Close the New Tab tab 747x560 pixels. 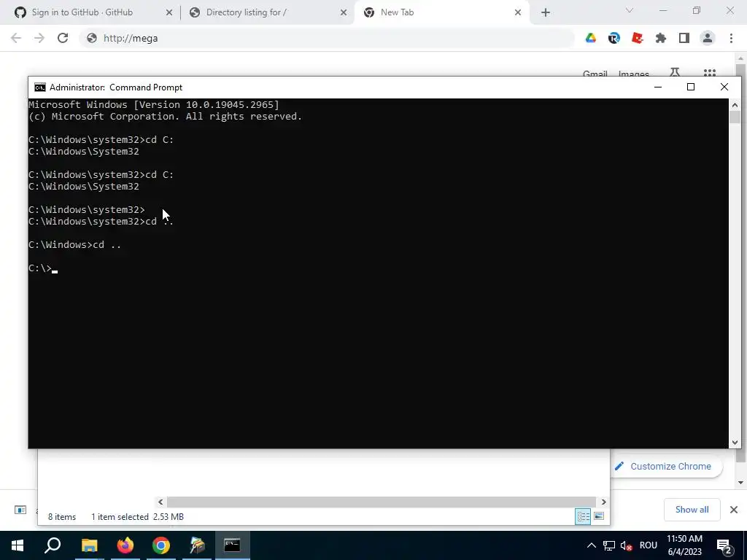point(518,12)
